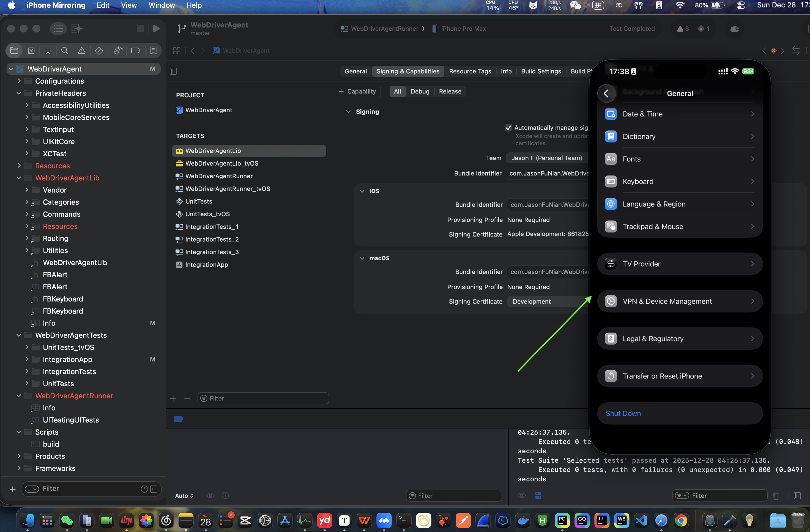Open the Find navigator magnifier icon
This screenshot has height=532, width=810.
pyautogui.click(x=64, y=51)
